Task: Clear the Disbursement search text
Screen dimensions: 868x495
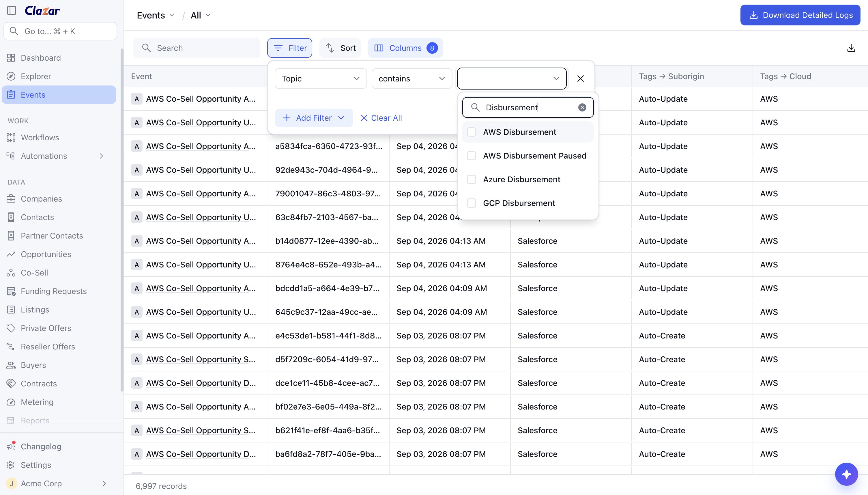Action: tap(582, 107)
